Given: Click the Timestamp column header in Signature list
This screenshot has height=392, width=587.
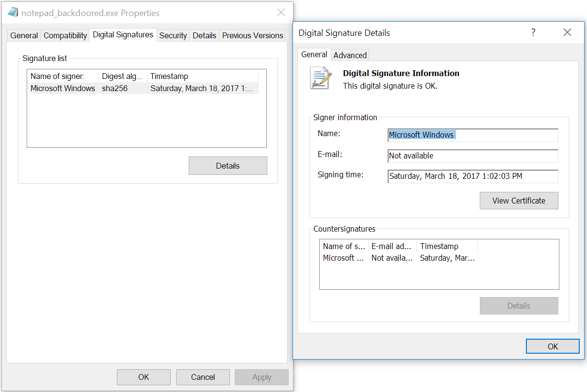Looking at the screenshot, I should pyautogui.click(x=202, y=76).
